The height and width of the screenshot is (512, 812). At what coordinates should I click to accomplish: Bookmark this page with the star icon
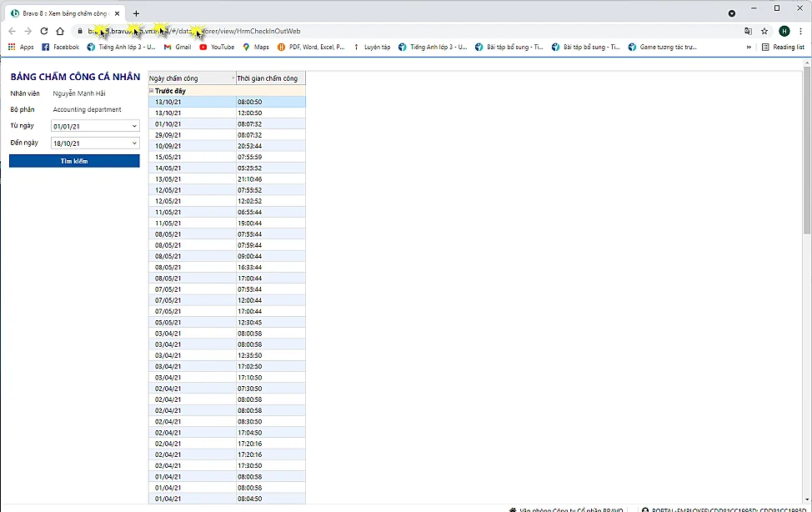click(x=764, y=31)
